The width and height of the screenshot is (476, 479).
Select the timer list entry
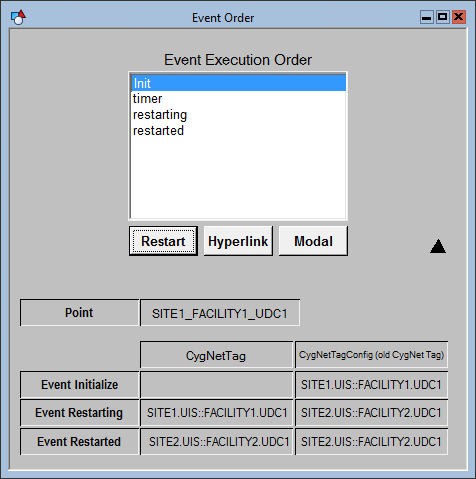pyautogui.click(x=238, y=99)
